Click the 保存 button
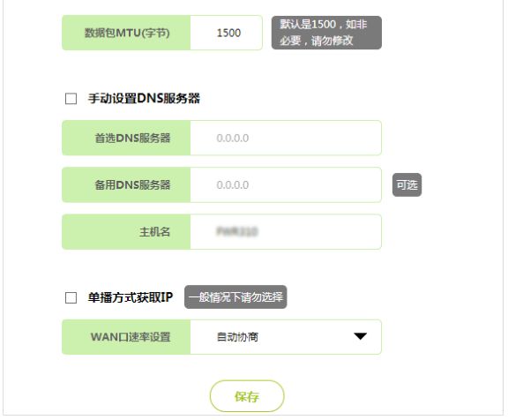The height and width of the screenshot is (420, 508). 247,396
